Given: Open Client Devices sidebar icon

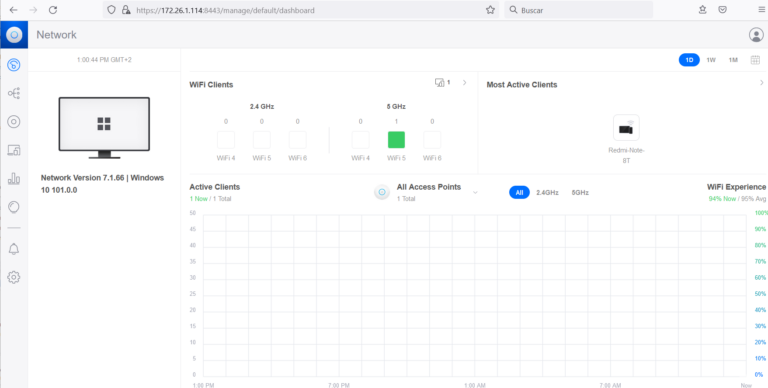Looking at the screenshot, I should (x=14, y=150).
